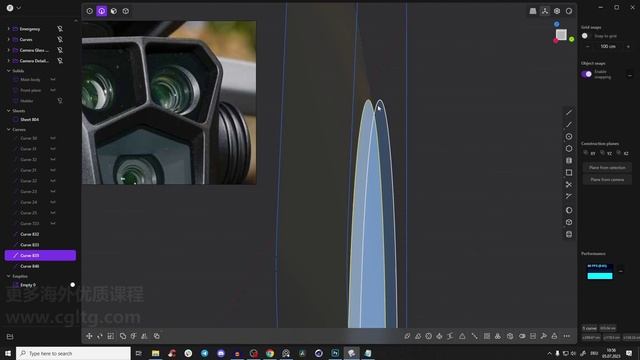Toggle visibility of top-level Curves group

click(x=60, y=39)
